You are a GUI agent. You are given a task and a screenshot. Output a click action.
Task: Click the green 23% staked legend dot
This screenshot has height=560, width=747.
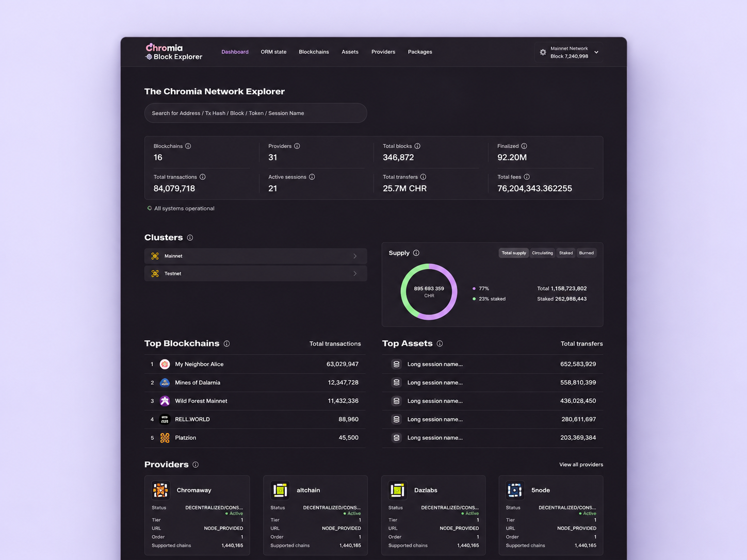pos(474,299)
